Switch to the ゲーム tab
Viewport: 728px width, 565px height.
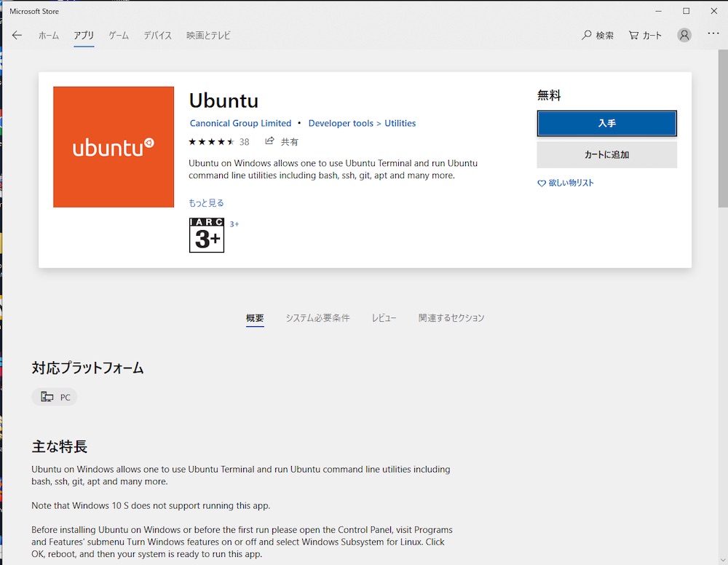pyautogui.click(x=119, y=35)
